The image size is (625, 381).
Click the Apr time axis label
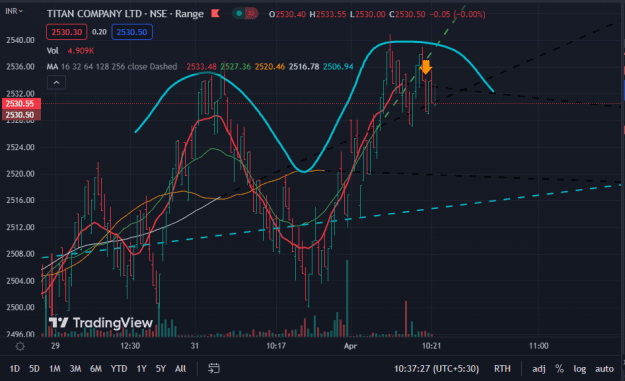350,346
